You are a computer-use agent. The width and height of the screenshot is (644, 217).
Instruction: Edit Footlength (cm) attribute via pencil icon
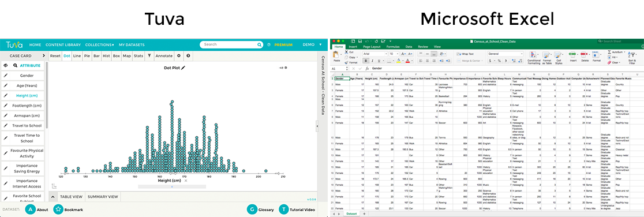coord(6,106)
